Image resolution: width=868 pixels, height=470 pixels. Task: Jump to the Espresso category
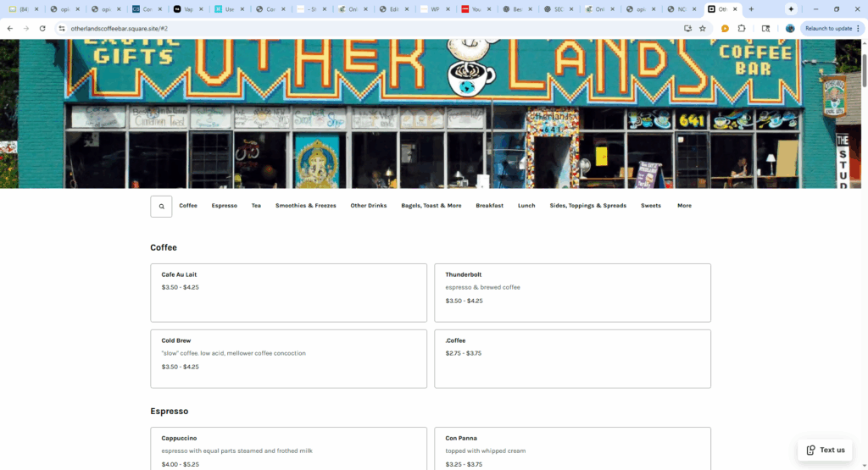[x=224, y=206]
